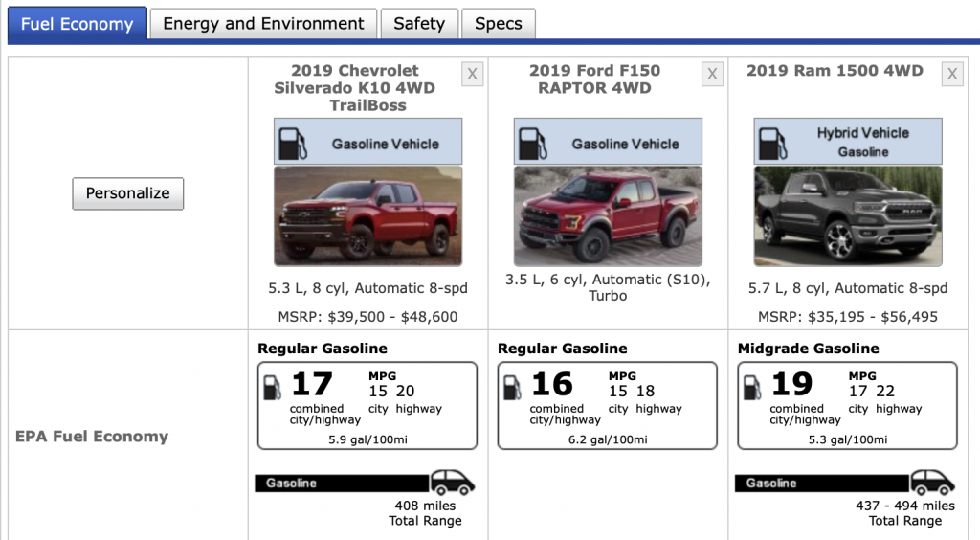Open the Safety tab
The height and width of the screenshot is (540, 980).
pyautogui.click(x=419, y=24)
